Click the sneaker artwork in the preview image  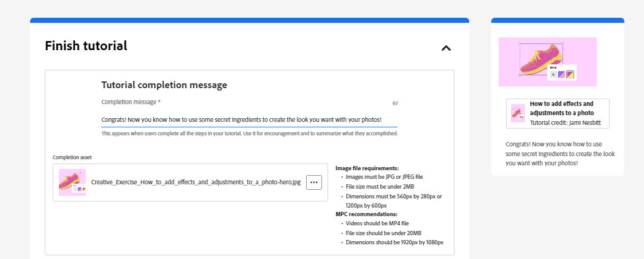click(x=540, y=59)
